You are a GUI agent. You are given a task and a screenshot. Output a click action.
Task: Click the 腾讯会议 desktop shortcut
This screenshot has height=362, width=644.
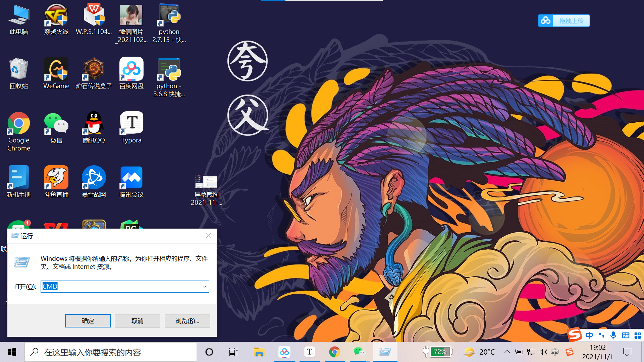[131, 178]
